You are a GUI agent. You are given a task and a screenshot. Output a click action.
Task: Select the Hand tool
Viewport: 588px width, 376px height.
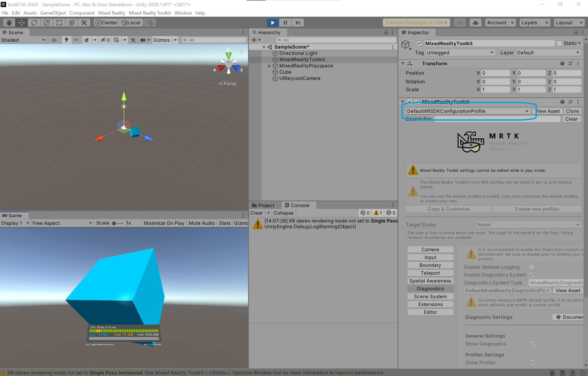[x=9, y=23]
